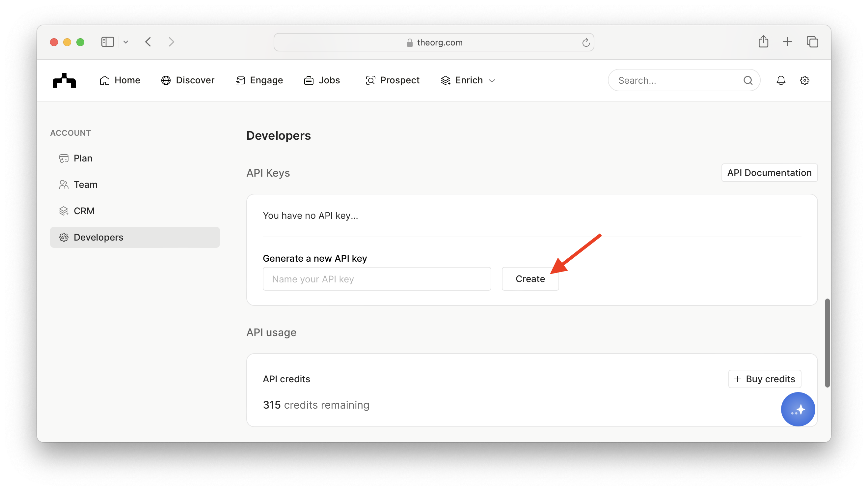Toggle the Safari sidebar icon
The image size is (868, 491).
(107, 42)
